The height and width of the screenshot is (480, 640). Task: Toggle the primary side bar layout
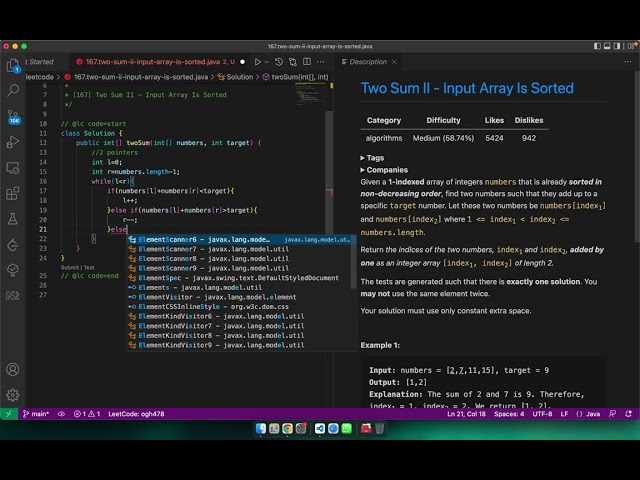(x=597, y=46)
